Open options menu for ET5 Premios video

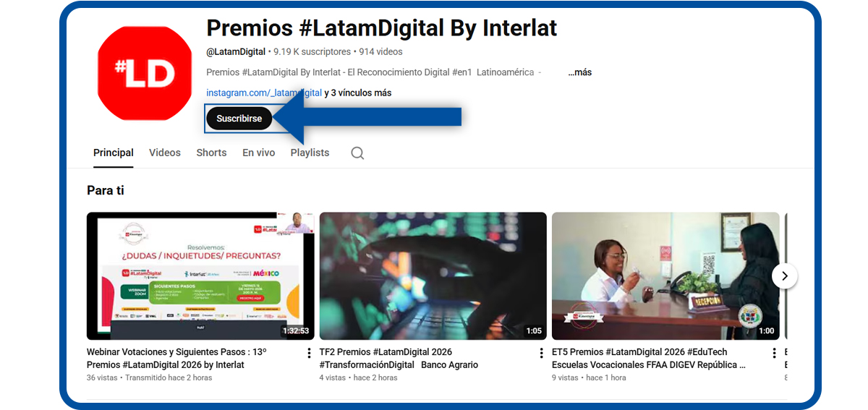pyautogui.click(x=774, y=353)
